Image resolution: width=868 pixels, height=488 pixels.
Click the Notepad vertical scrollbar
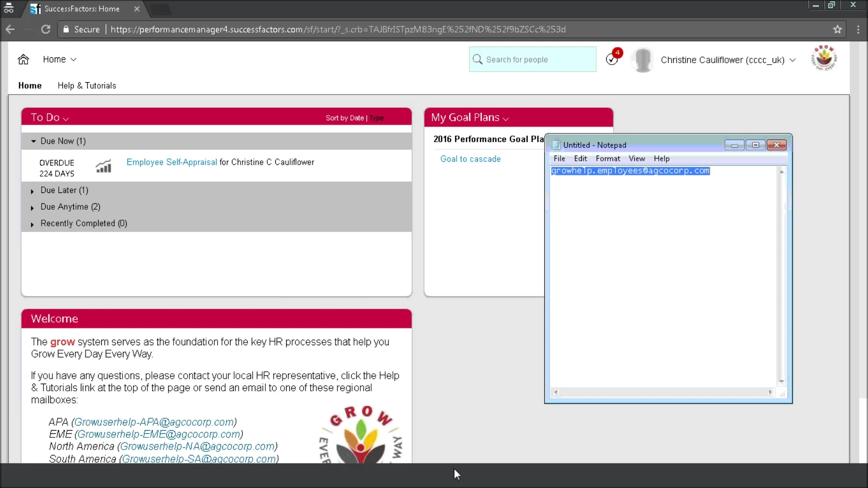click(781, 276)
